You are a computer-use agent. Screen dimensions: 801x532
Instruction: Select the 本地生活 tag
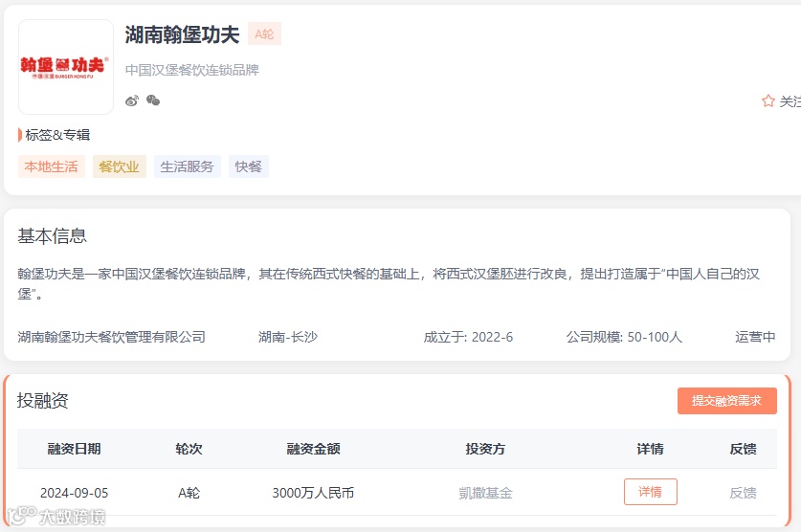52,166
